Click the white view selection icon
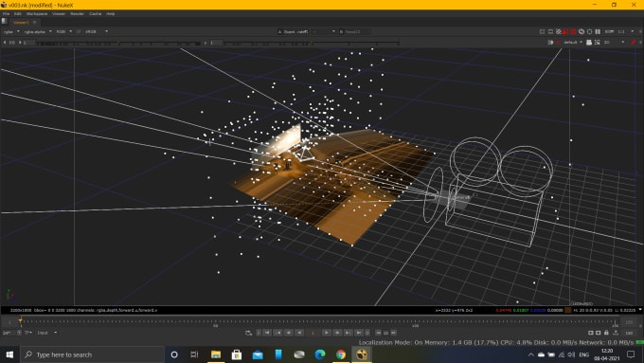 coord(589,43)
